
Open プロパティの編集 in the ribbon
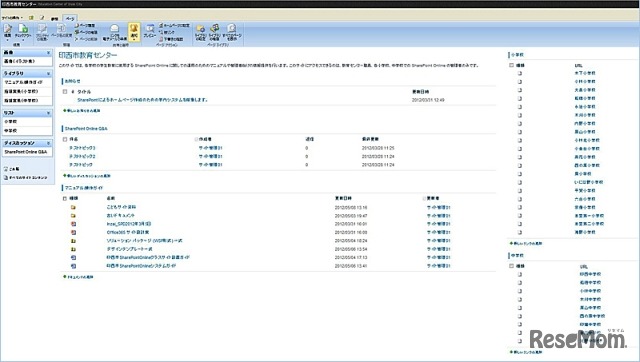tap(42, 32)
